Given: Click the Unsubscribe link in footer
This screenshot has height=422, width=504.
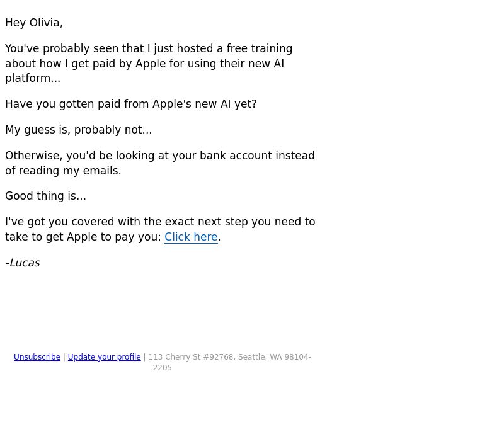Looking at the screenshot, I should point(37,357).
